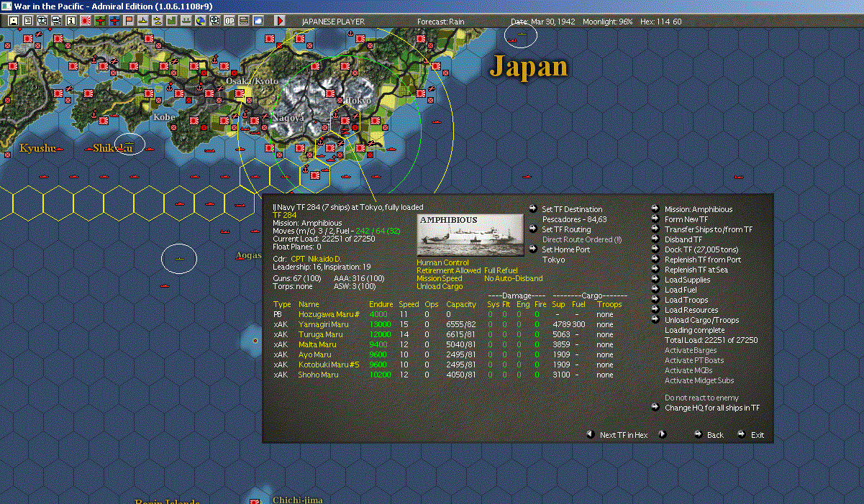
Task: Open ship Shoho Maru details
Action: (318, 375)
